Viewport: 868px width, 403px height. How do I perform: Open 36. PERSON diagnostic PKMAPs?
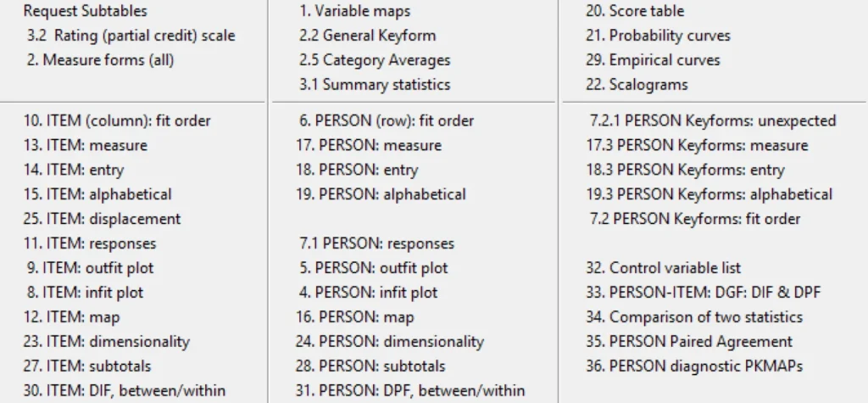693,367
